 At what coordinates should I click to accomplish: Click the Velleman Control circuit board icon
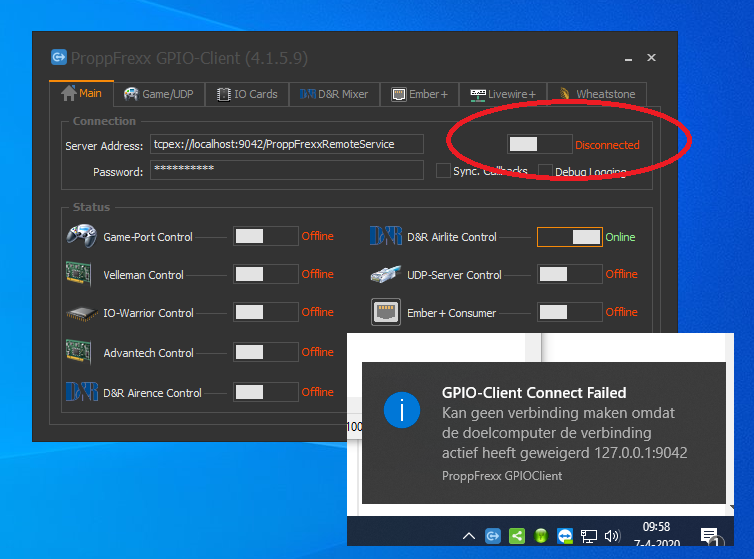[81, 274]
